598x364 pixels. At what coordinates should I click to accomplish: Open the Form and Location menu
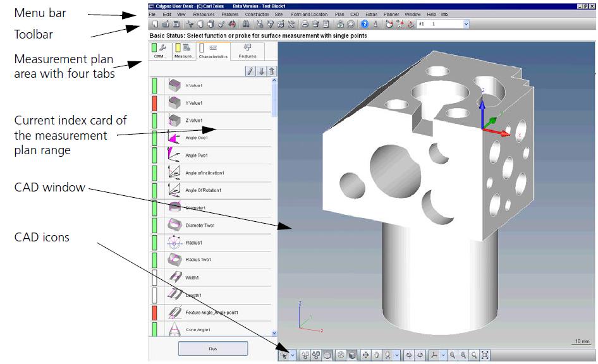pyautogui.click(x=309, y=14)
